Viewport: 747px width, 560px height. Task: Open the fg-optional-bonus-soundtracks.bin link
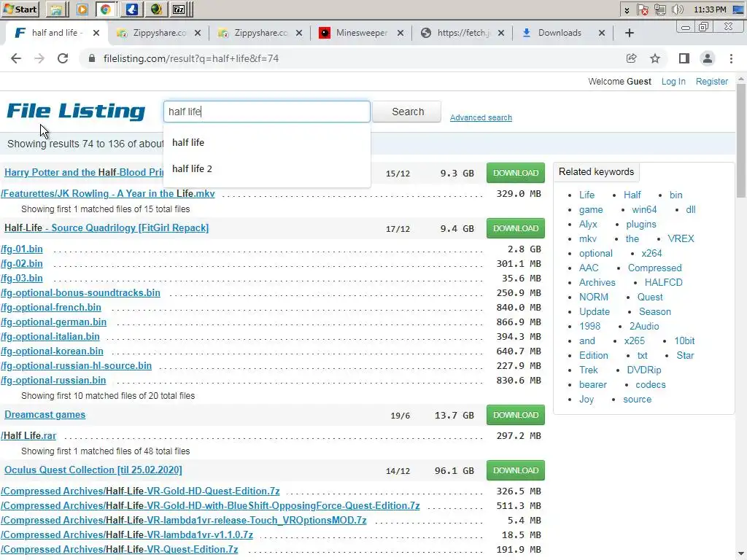[80, 292]
